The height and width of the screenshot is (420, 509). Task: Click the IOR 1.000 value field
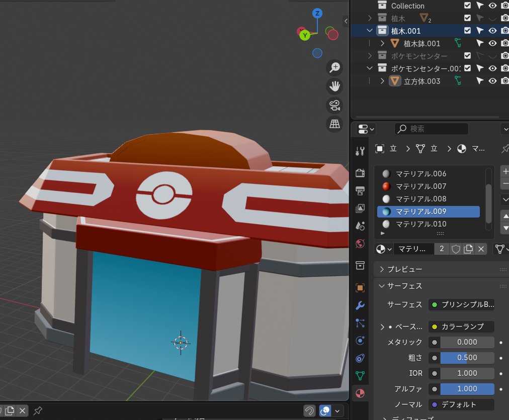(467, 373)
